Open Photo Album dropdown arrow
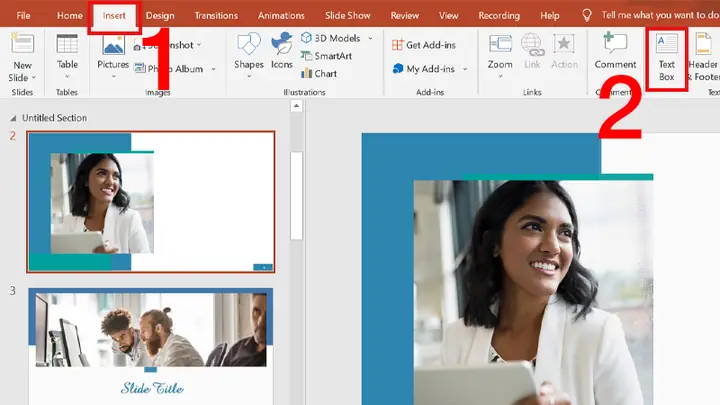The image size is (720, 405). [213, 69]
